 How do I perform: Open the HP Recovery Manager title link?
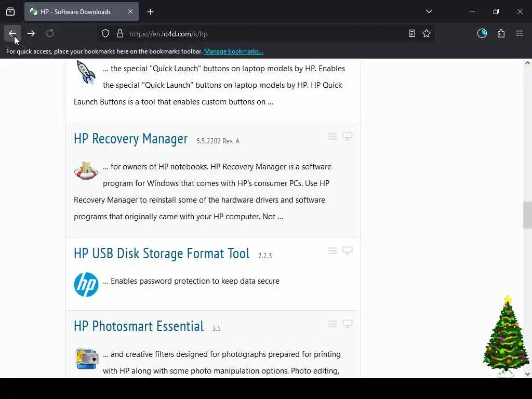click(x=130, y=139)
